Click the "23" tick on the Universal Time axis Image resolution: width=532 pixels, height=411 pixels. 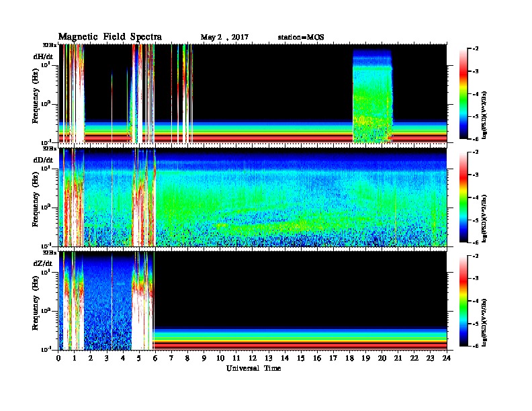coord(431,359)
